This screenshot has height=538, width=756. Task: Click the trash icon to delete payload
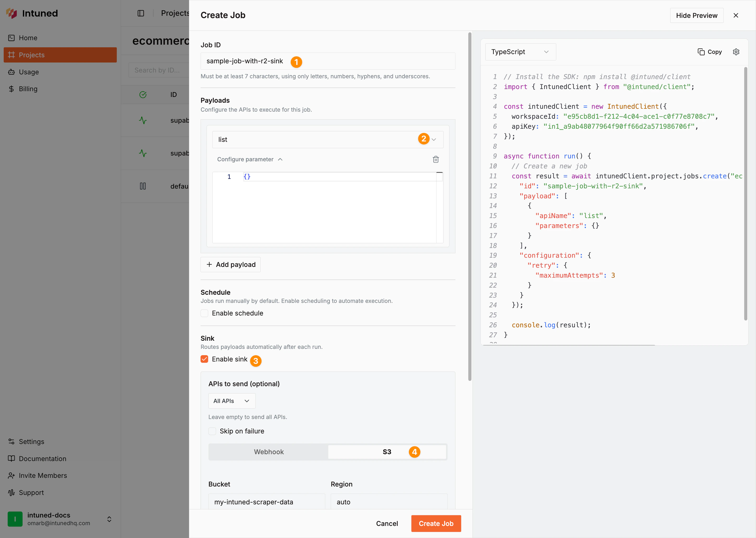(435, 159)
